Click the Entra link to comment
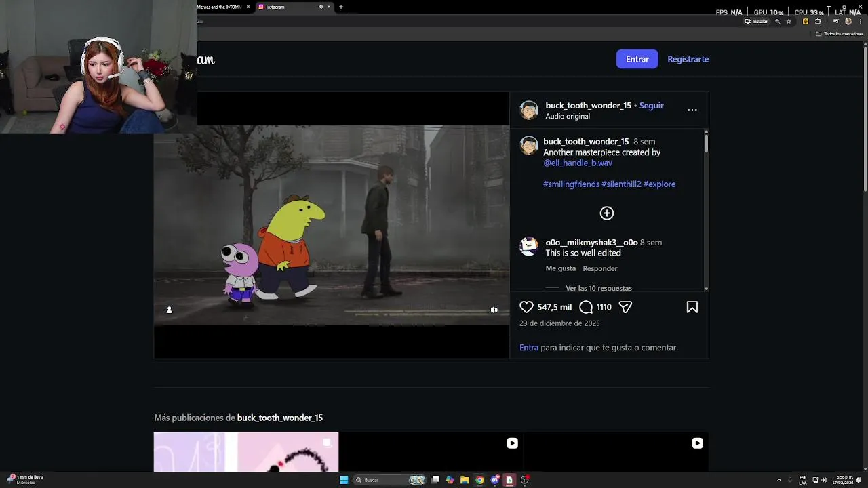Viewport: 868px width, 488px height. point(529,348)
